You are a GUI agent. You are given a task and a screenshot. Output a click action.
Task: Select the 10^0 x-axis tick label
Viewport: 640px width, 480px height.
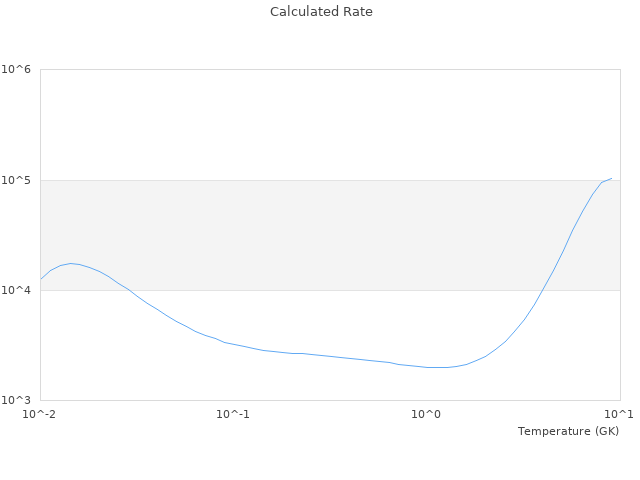click(427, 414)
